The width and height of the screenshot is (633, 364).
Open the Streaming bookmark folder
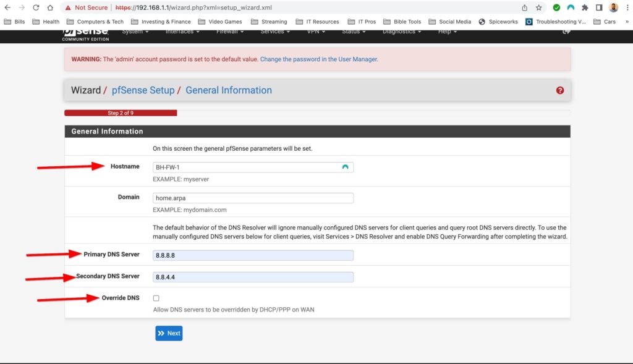tap(269, 22)
